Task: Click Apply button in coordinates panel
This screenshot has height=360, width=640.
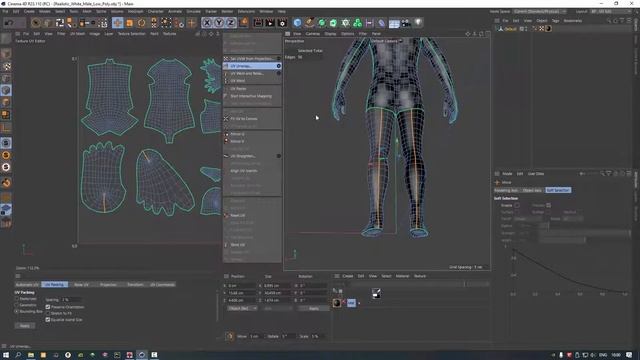Action: tap(313, 309)
